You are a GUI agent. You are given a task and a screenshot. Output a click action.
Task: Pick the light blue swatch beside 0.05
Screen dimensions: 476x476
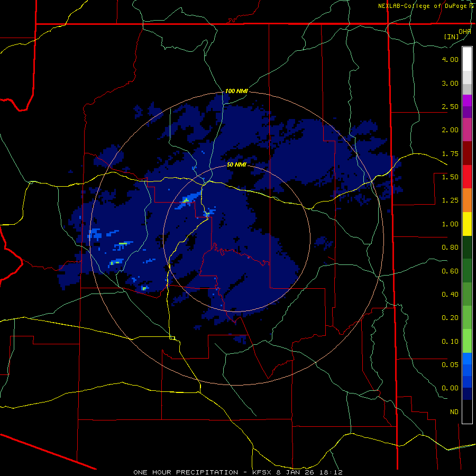click(x=467, y=359)
